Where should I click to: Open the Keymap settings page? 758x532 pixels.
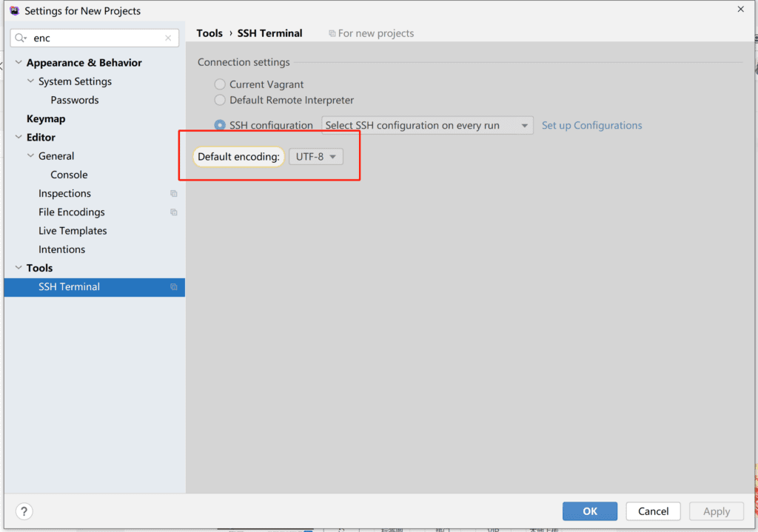[46, 119]
